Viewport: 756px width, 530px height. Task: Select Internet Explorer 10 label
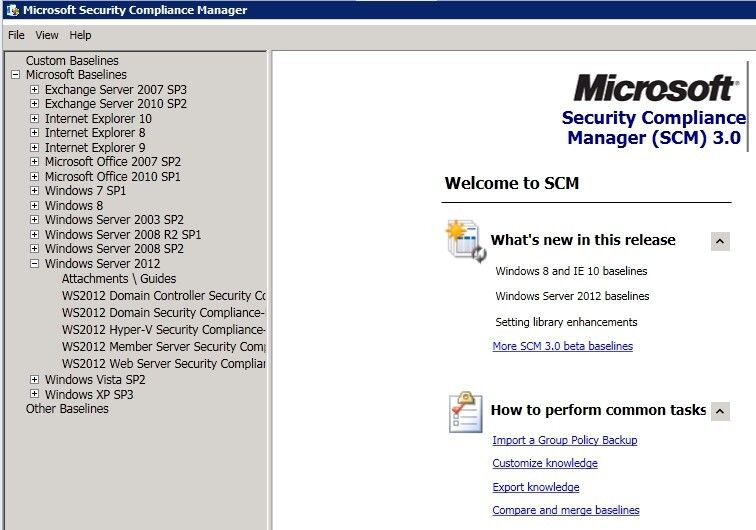(98, 119)
